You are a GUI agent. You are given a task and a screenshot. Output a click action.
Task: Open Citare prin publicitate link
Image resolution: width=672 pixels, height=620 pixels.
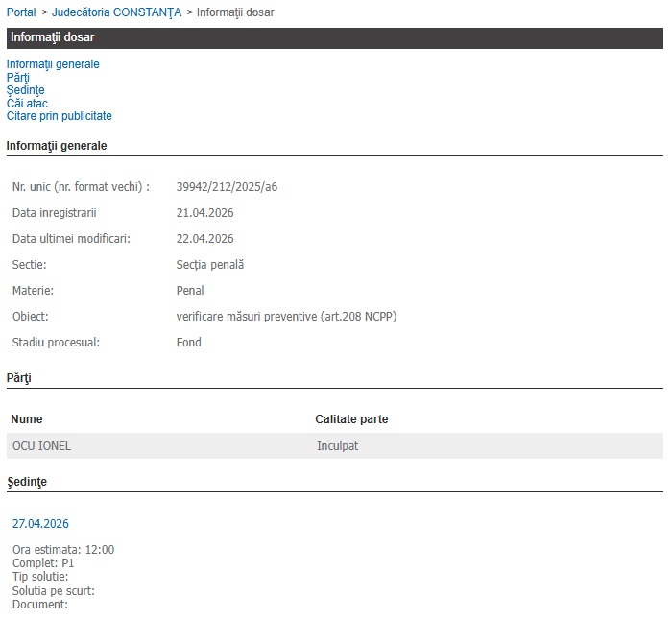point(60,116)
